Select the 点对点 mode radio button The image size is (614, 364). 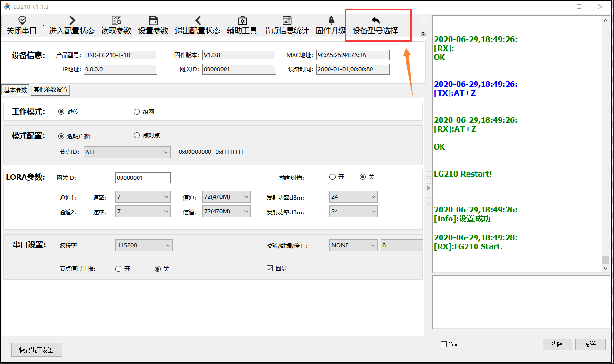137,135
